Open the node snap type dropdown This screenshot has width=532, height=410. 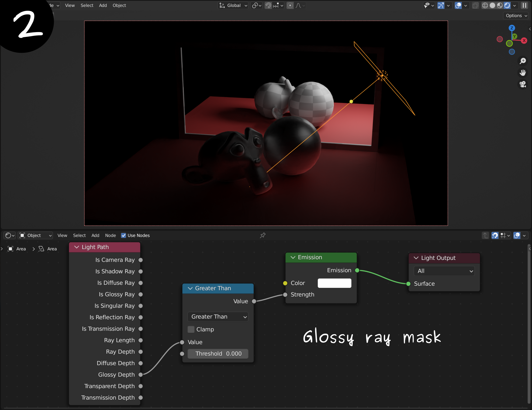(x=505, y=235)
